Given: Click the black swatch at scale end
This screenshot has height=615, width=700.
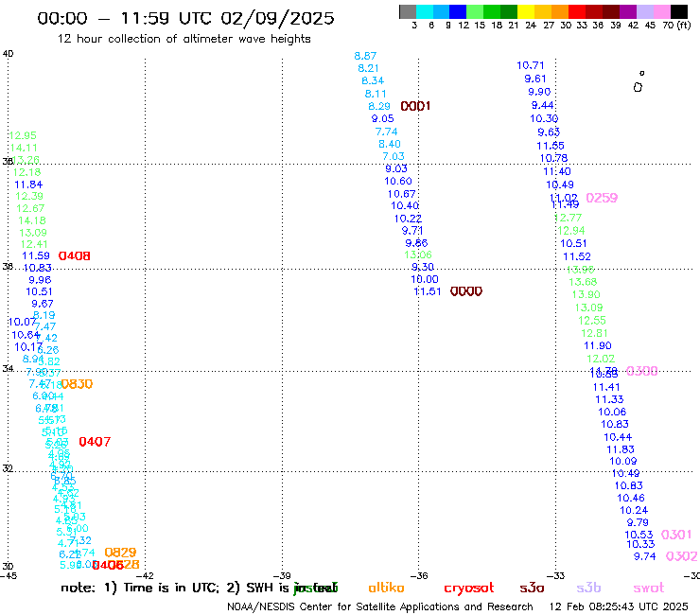Looking at the screenshot, I should pyautogui.click(x=679, y=11).
